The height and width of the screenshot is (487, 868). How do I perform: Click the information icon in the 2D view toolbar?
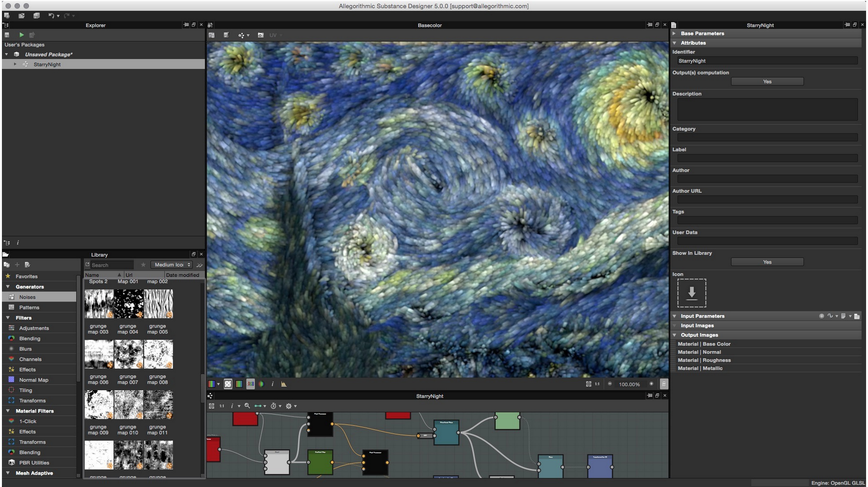pyautogui.click(x=273, y=384)
